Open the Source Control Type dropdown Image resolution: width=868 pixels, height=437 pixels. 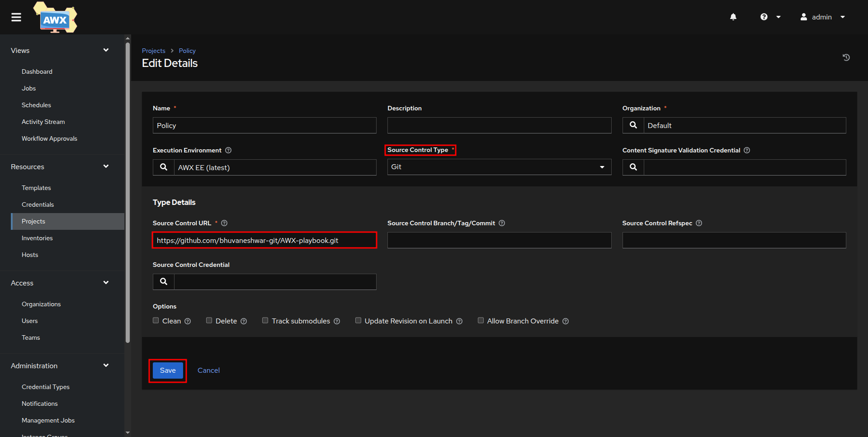499,167
